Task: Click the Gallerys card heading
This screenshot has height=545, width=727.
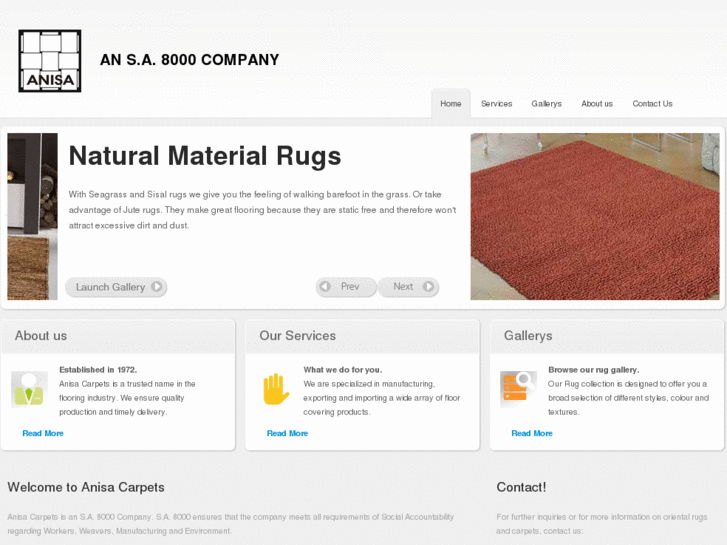Action: pyautogui.click(x=528, y=335)
